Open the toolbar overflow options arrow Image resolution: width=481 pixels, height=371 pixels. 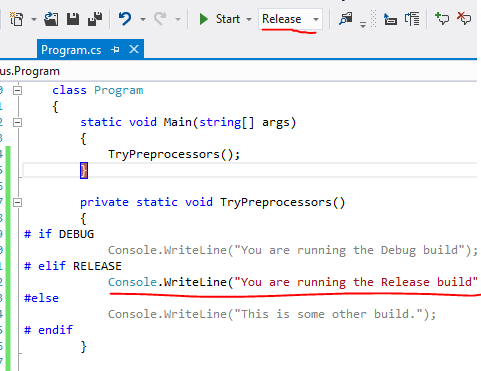click(363, 24)
